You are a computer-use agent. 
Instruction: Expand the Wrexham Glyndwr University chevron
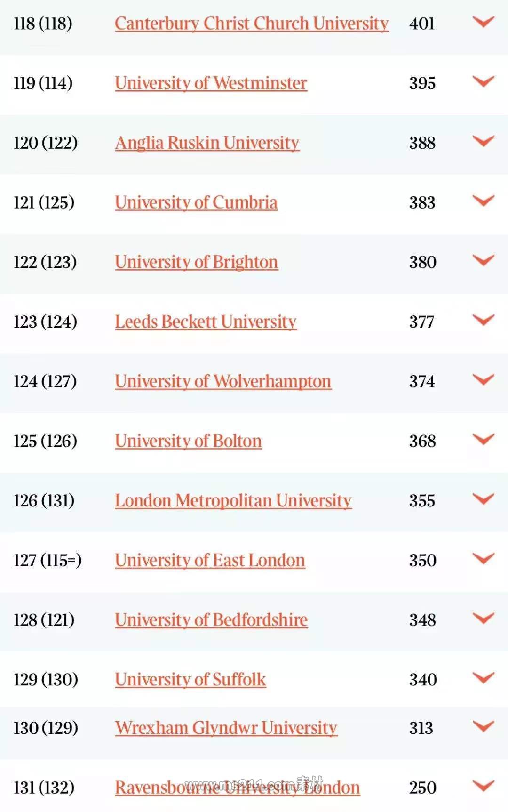coord(483,726)
